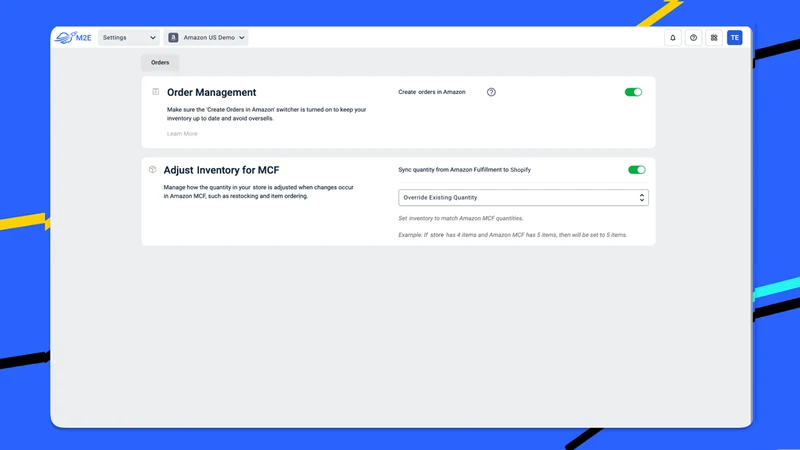Select the Orders tab

pyautogui.click(x=160, y=62)
